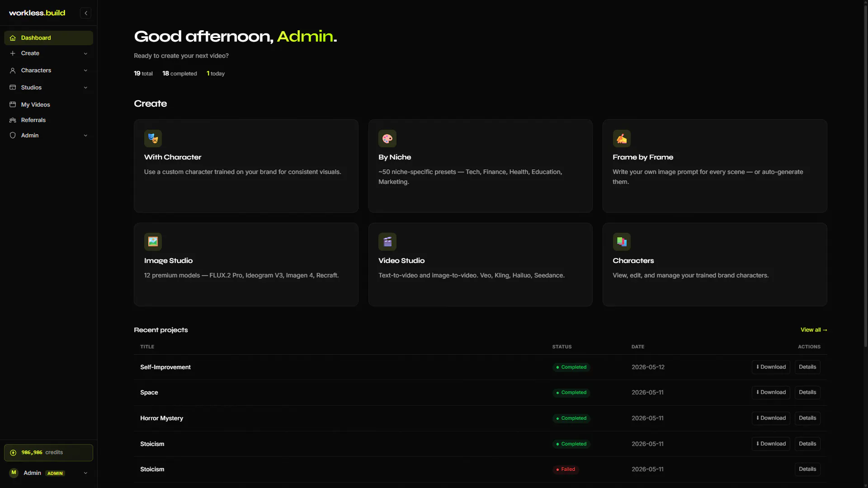Expand the Create menu chevron
Viewport: 868px width, 488px height.
(85, 53)
